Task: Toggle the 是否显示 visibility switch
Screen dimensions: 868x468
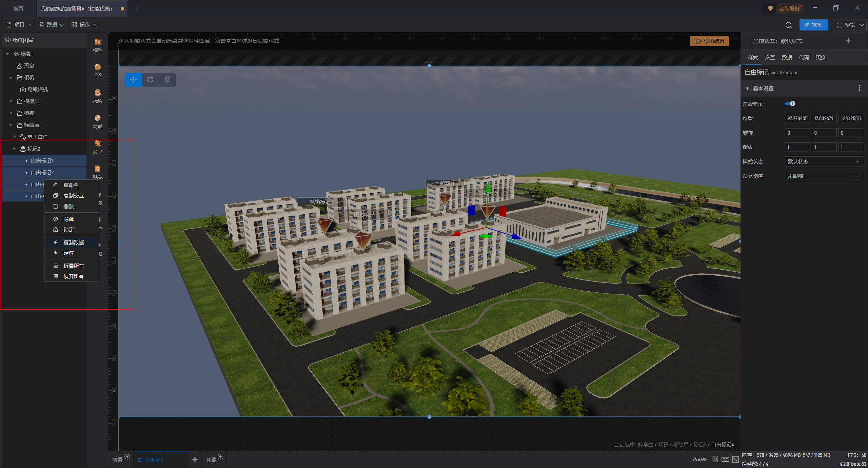Action: point(790,104)
